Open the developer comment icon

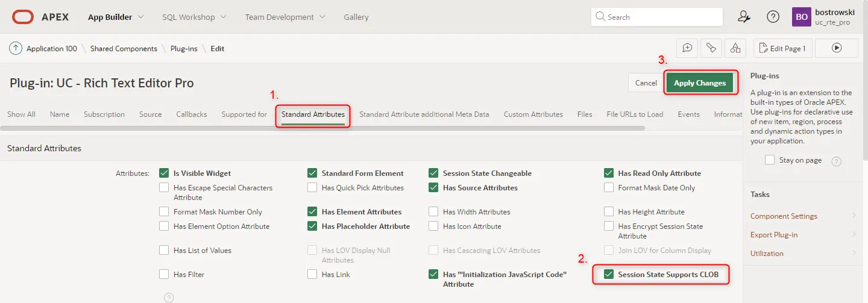[687, 48]
